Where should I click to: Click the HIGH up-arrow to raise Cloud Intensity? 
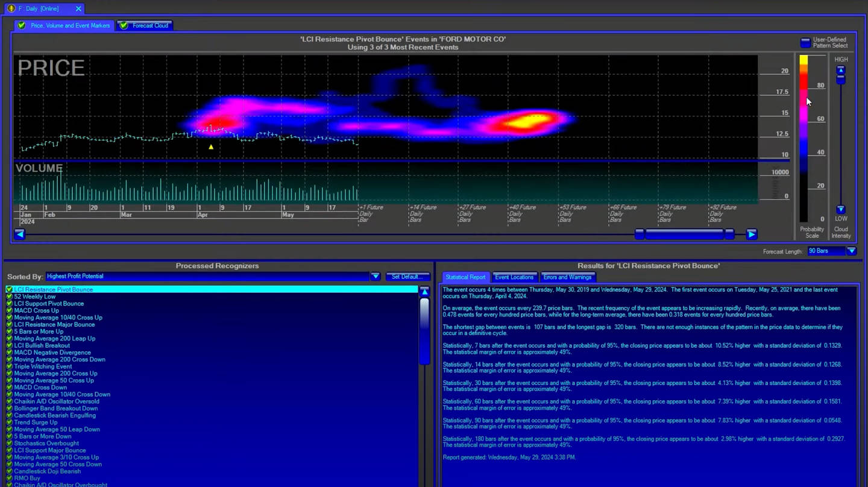click(x=840, y=69)
